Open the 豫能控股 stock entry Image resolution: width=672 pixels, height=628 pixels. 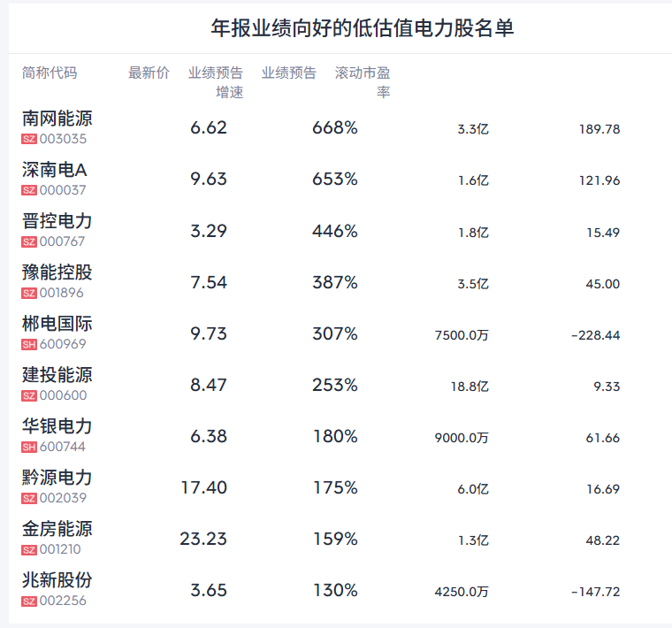57,272
